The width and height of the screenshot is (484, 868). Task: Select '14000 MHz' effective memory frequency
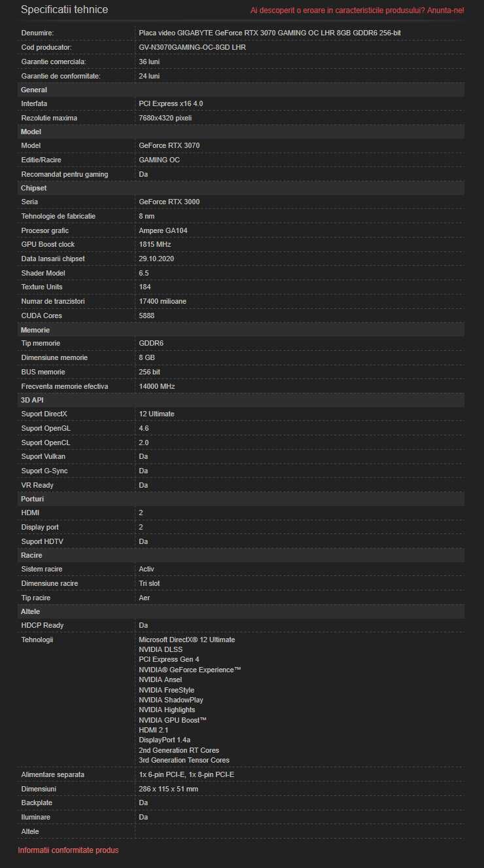click(x=157, y=386)
